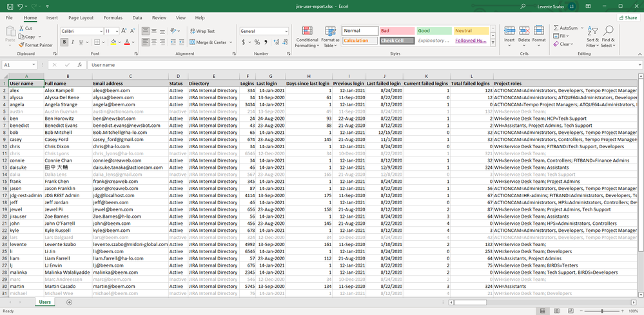Toggle Italic formatting
The image size is (644, 315).
(x=73, y=43)
